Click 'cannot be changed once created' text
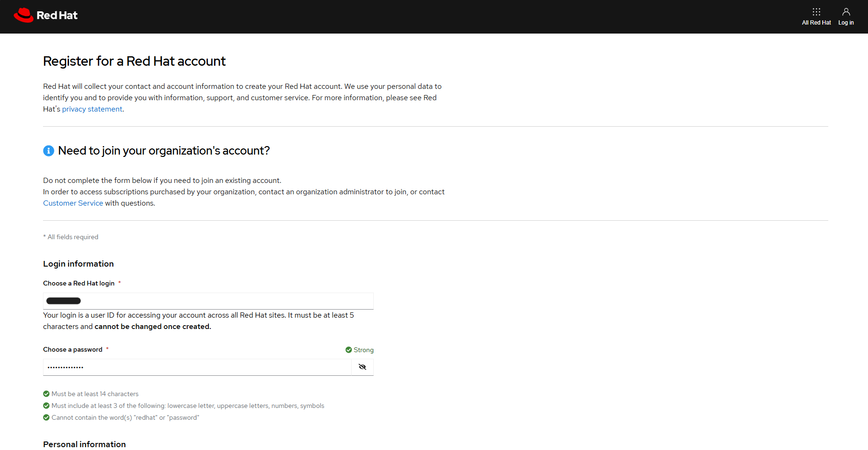The width and height of the screenshot is (868, 450). (x=153, y=327)
